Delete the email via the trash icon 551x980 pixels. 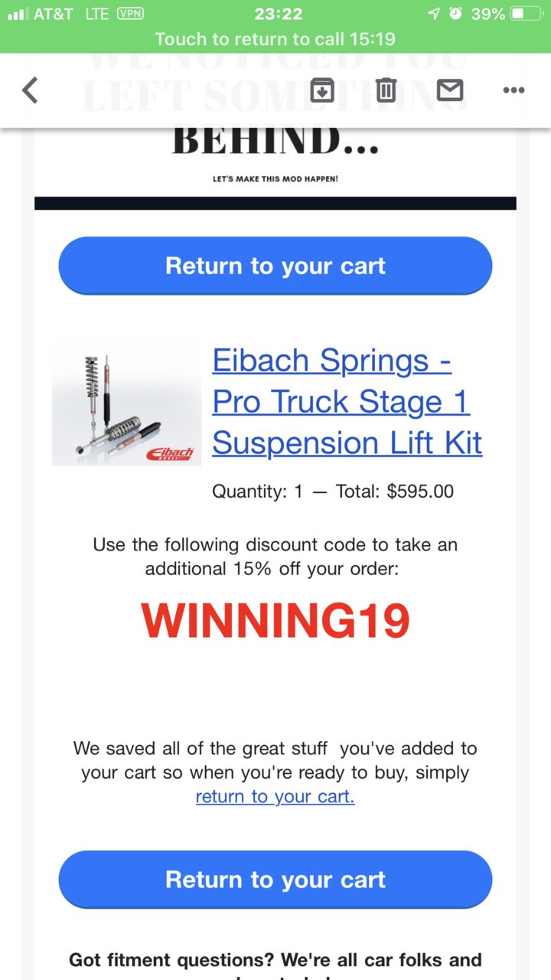coord(386,90)
